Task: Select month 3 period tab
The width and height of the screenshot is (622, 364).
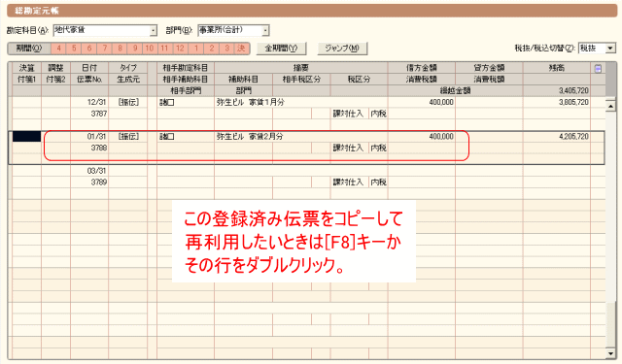Action: [226, 49]
